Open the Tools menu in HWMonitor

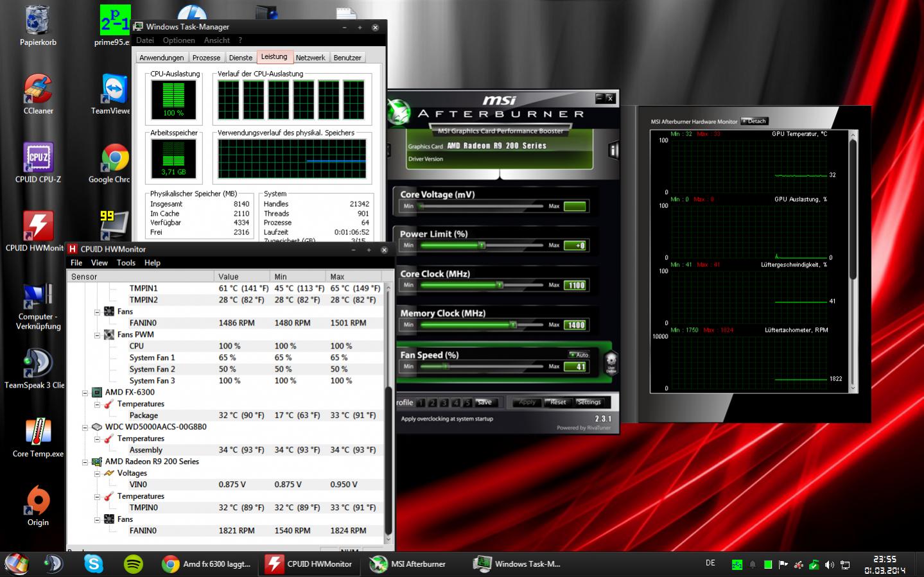(x=126, y=263)
